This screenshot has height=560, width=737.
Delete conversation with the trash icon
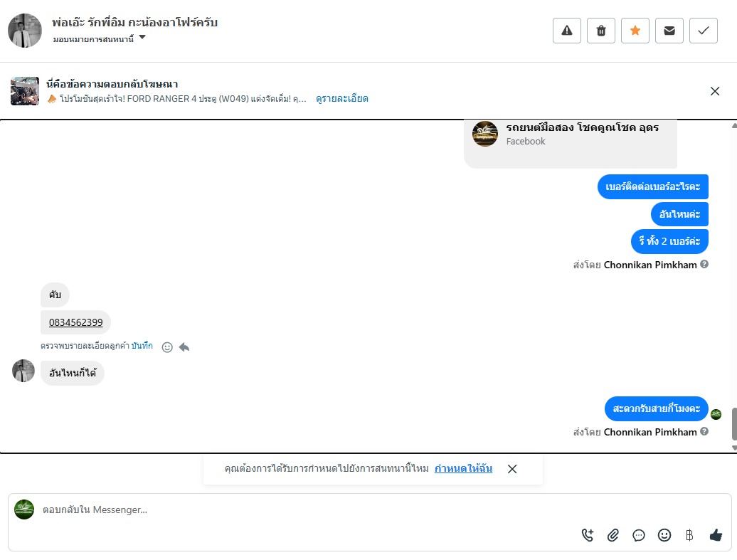(x=601, y=31)
